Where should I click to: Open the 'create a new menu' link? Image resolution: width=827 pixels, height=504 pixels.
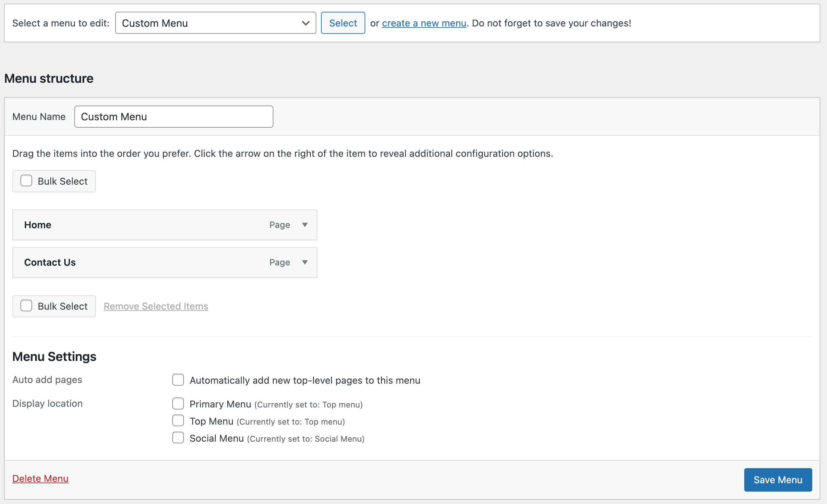[x=424, y=23]
